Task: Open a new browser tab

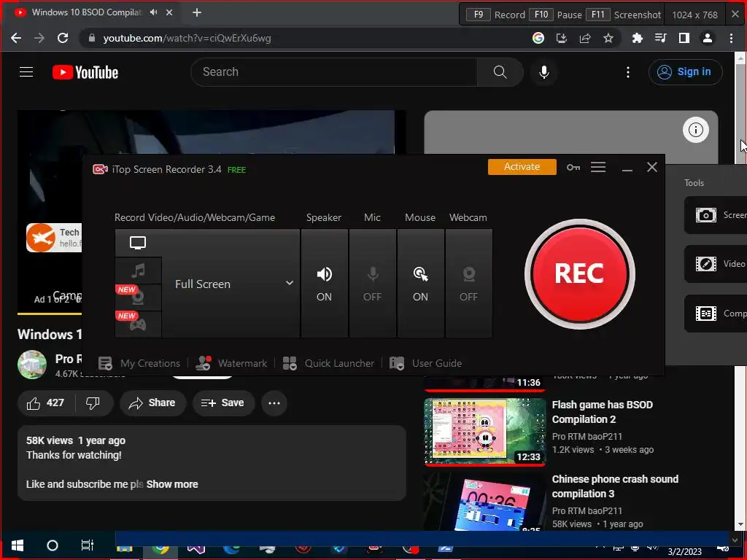Action: [197, 13]
